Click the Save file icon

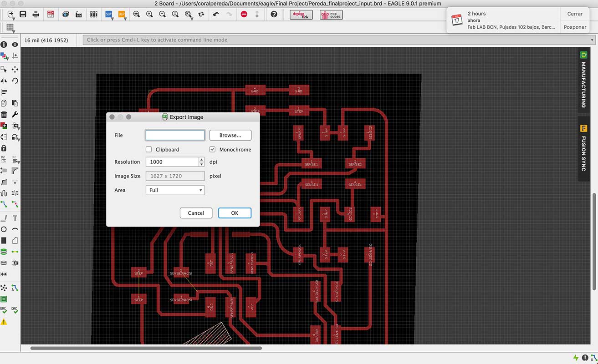(23, 15)
